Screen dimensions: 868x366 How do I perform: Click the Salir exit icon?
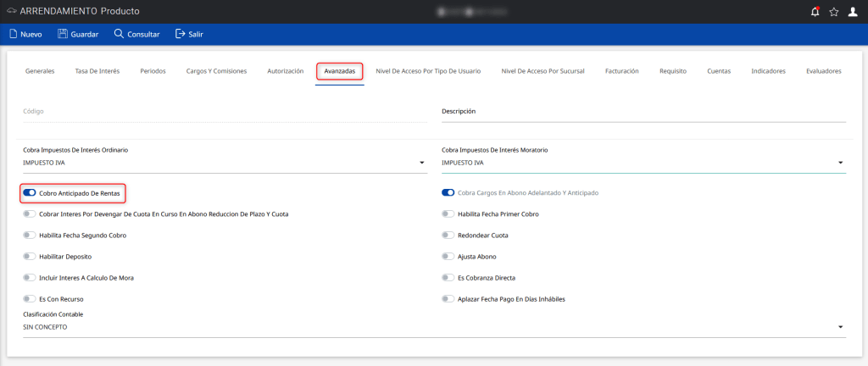click(x=180, y=35)
